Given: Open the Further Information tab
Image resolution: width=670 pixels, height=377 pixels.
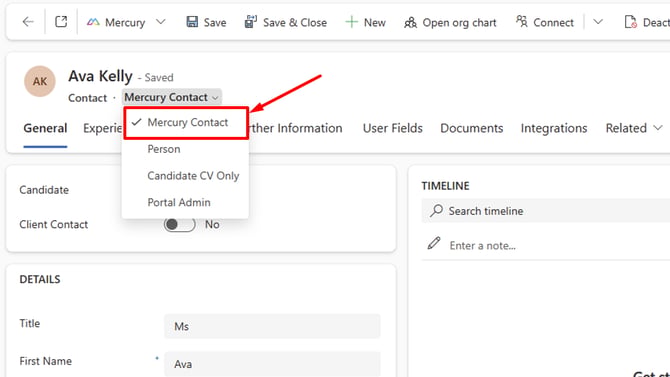Looking at the screenshot, I should pyautogui.click(x=296, y=128).
